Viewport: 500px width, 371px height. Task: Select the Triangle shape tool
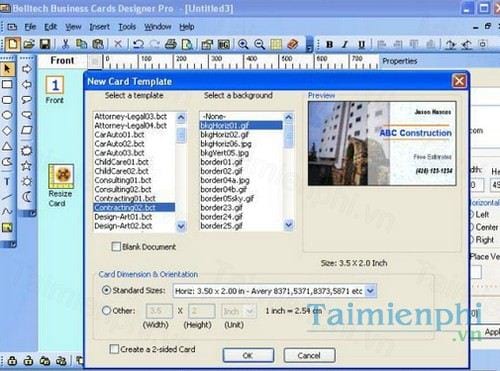click(7, 146)
